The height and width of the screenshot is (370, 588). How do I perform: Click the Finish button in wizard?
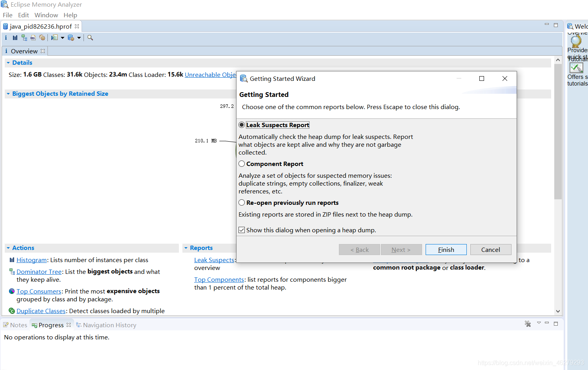tap(446, 250)
